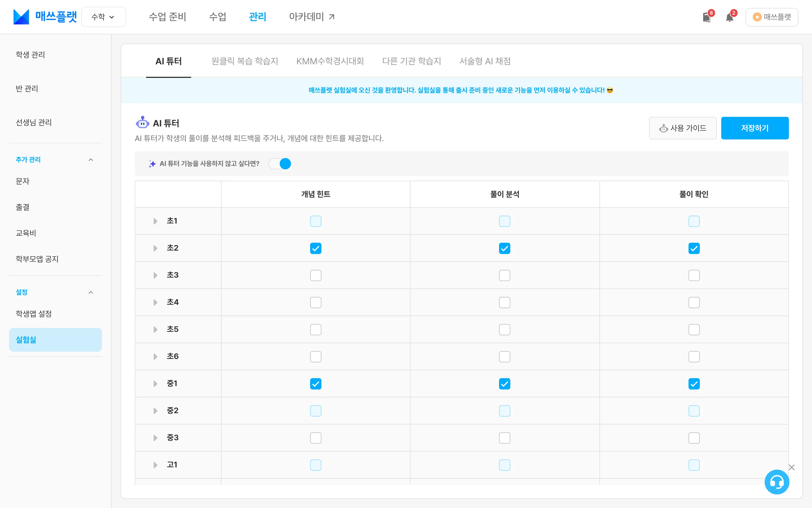The image size is (812, 508).
Task: Open the document notifications icon with badge 8
Action: click(x=707, y=17)
